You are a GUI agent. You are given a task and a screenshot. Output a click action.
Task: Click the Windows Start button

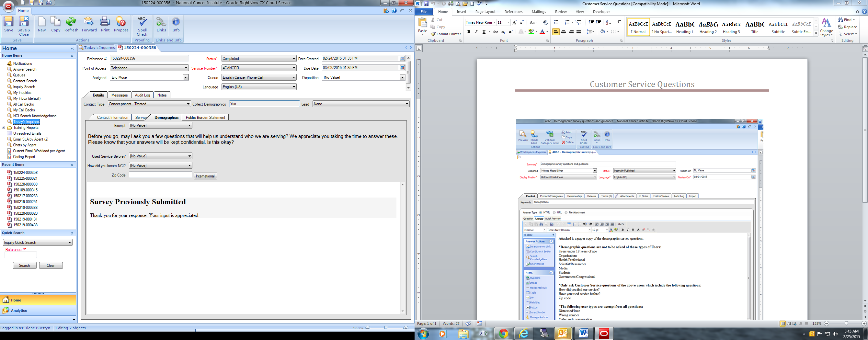coord(423,334)
